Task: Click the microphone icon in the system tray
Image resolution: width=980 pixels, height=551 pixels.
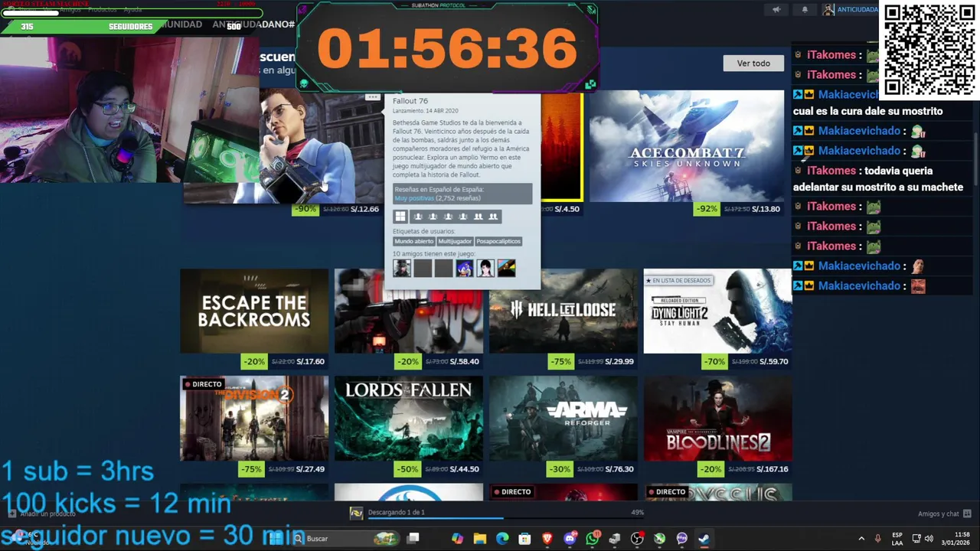Action: tap(878, 539)
